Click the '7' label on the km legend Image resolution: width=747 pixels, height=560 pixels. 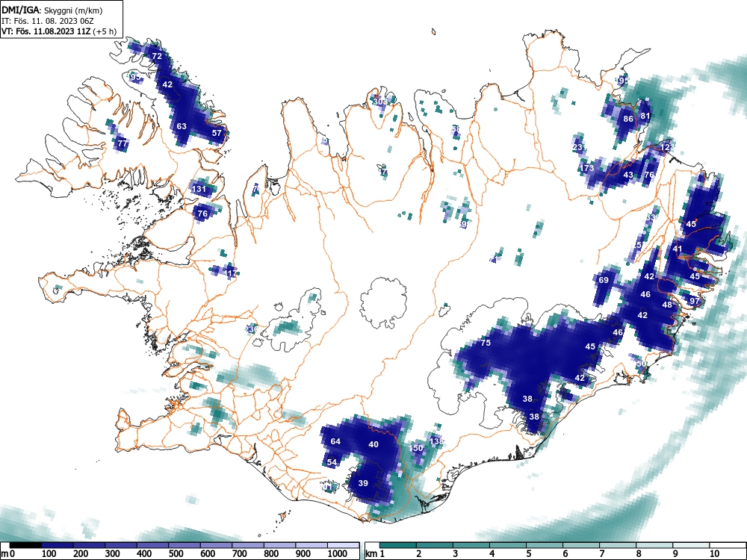click(602, 553)
